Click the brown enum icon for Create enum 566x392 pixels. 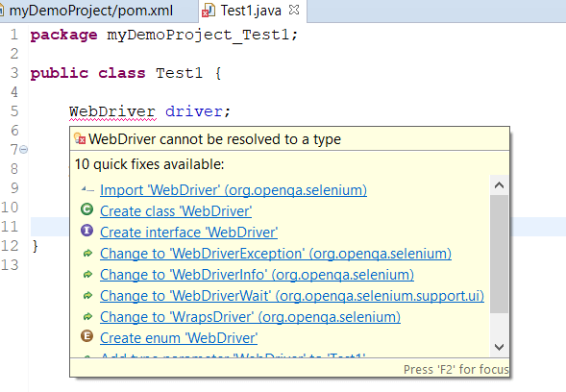click(x=87, y=336)
